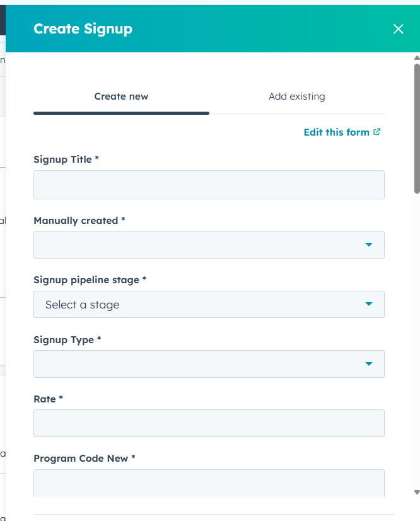Open the Edit this form link
The image size is (420, 521).
click(x=336, y=132)
